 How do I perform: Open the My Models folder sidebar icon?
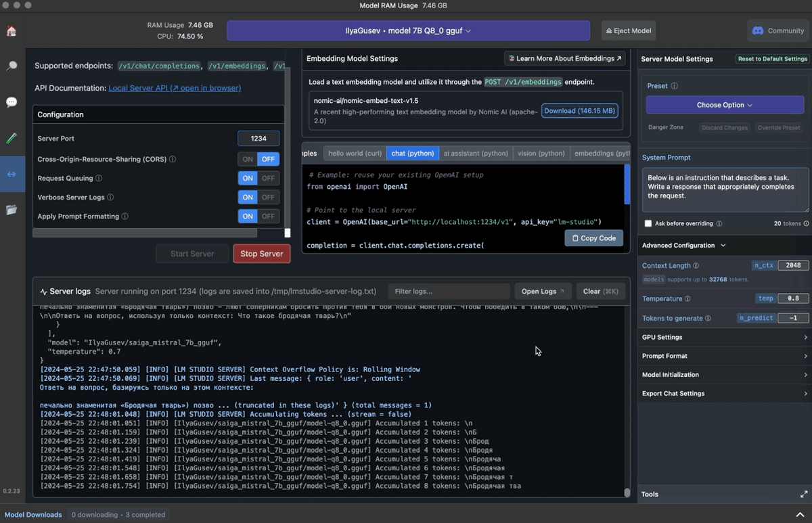(12, 210)
